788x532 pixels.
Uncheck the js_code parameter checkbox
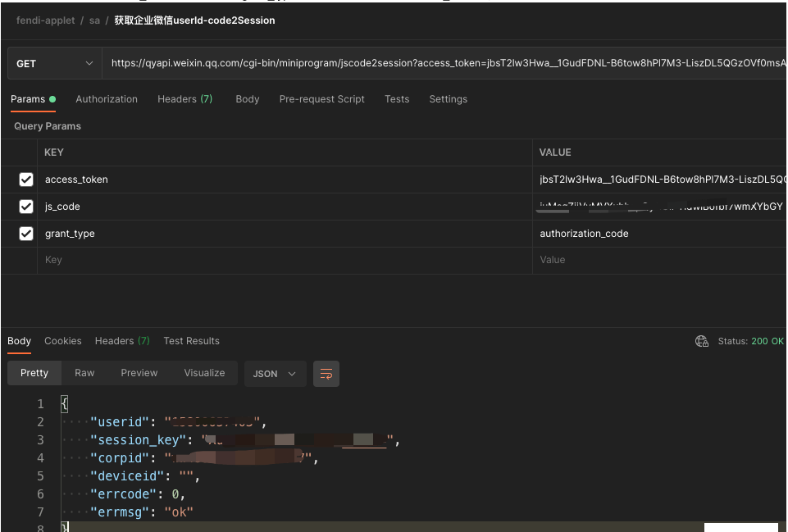click(x=26, y=207)
